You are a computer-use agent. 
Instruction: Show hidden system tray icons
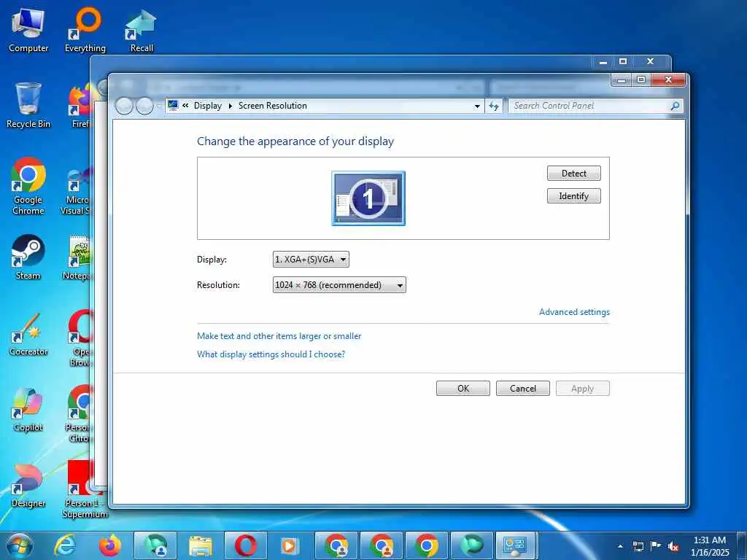[620, 546]
